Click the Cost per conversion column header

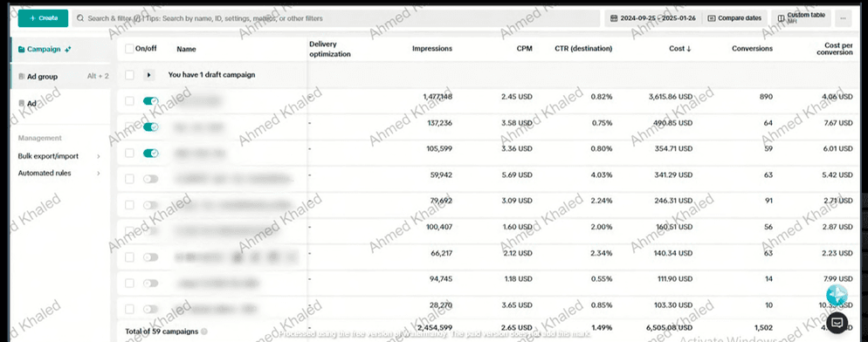tap(835, 49)
